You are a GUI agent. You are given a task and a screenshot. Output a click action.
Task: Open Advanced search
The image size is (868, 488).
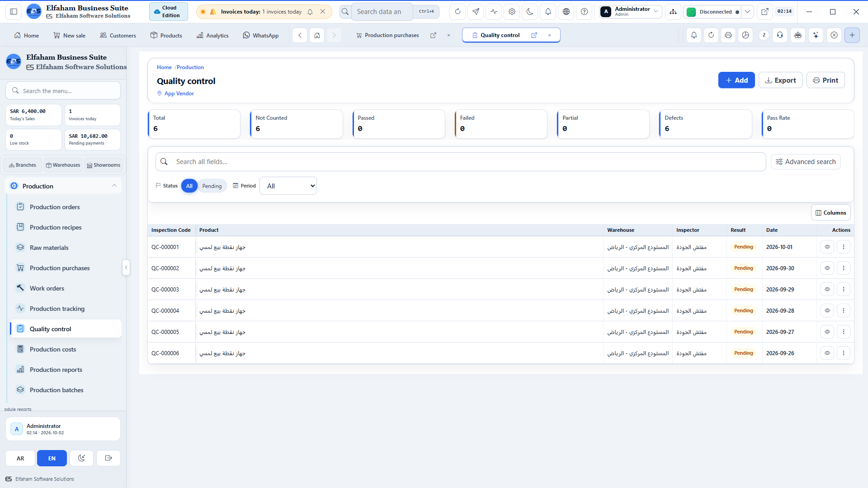(806, 162)
